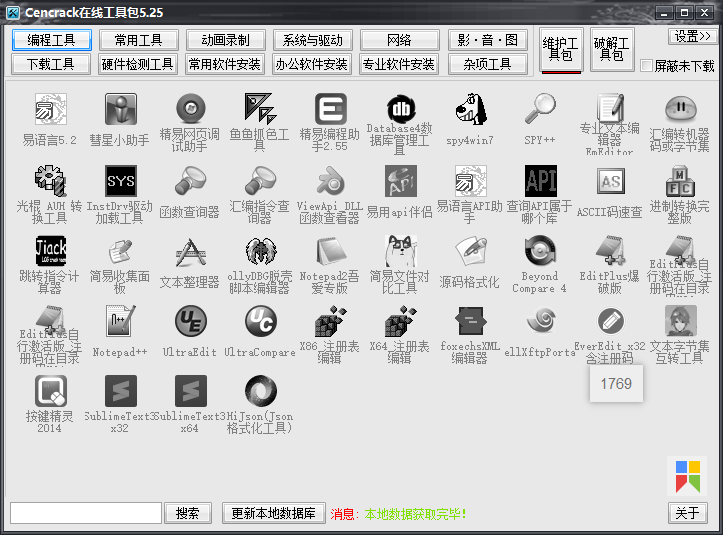Open the 下载工具 category
Viewport: 723px width, 535px height.
(51, 64)
